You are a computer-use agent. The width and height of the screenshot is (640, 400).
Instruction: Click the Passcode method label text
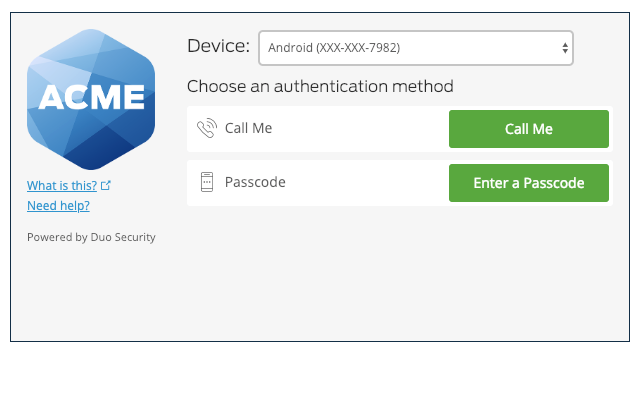(x=255, y=182)
